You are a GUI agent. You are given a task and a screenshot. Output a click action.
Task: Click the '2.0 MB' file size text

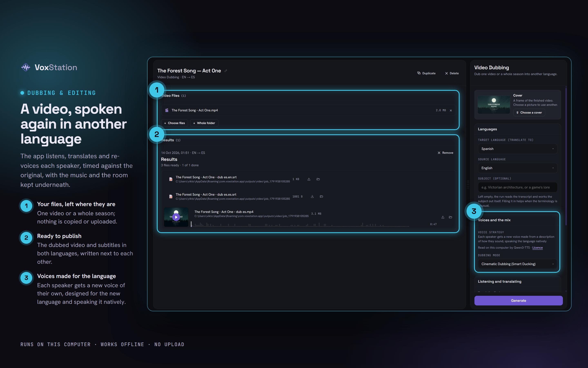point(441,110)
